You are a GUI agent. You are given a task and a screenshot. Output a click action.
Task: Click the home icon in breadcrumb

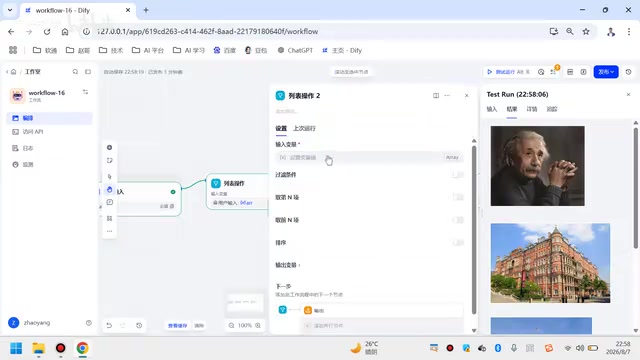click(x=13, y=72)
